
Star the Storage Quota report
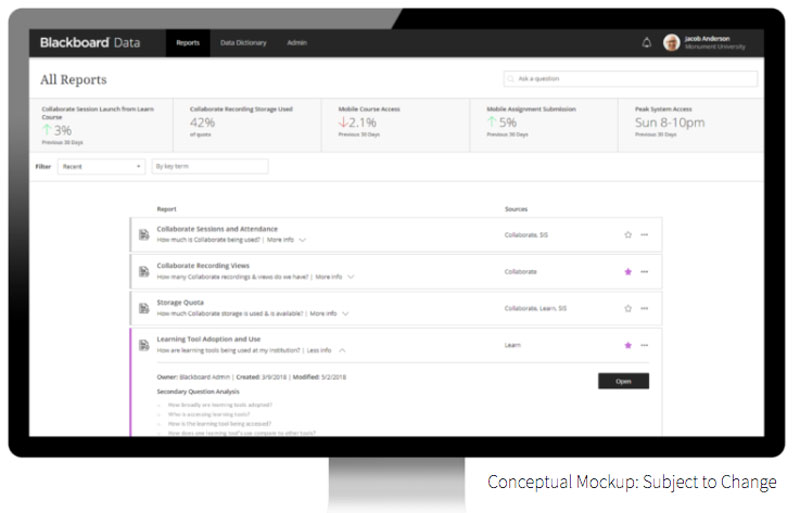tap(628, 308)
